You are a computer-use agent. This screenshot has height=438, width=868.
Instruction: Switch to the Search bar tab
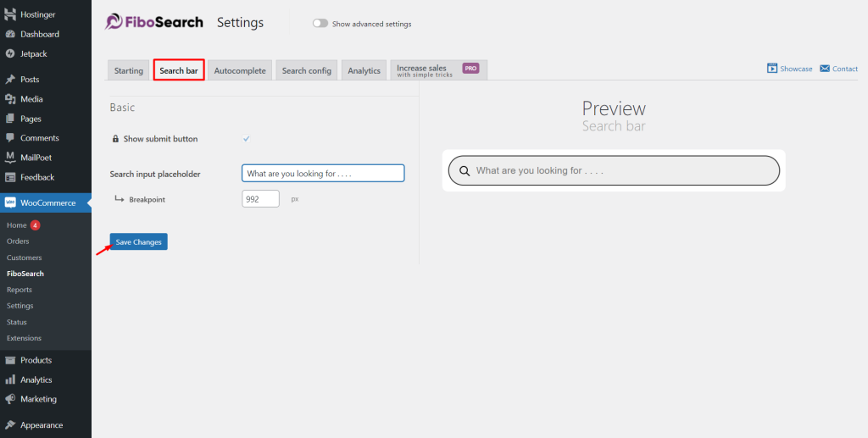(x=179, y=70)
